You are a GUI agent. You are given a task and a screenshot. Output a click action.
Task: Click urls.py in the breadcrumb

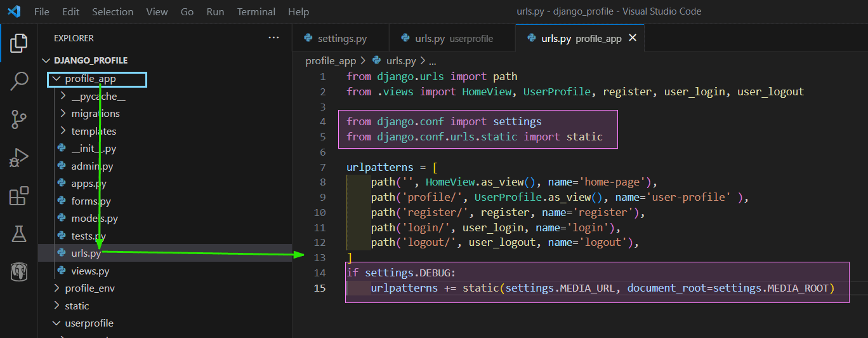click(401, 61)
